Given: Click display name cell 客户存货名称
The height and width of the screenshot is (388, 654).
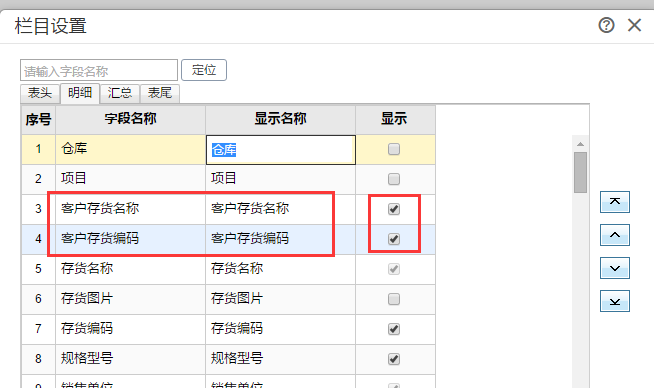Looking at the screenshot, I should pos(281,209).
